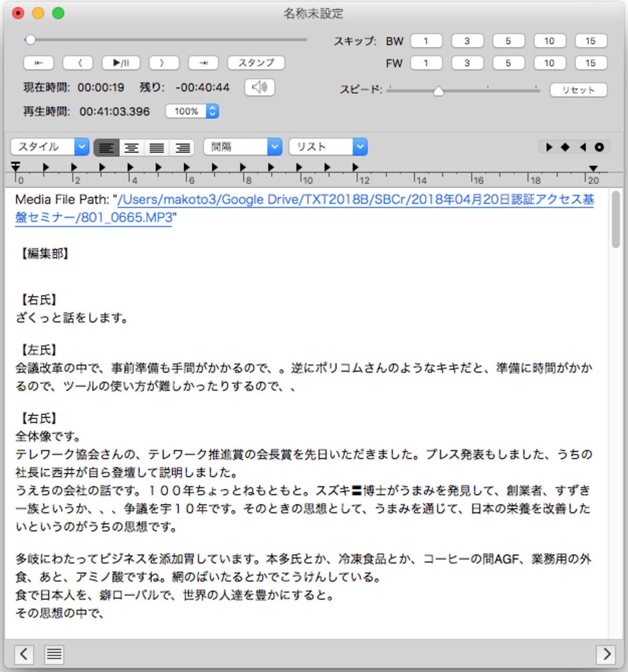Image resolution: width=628 pixels, height=672 pixels.
Task: Click the vertical scrollbar of the text area
Action: click(x=616, y=220)
